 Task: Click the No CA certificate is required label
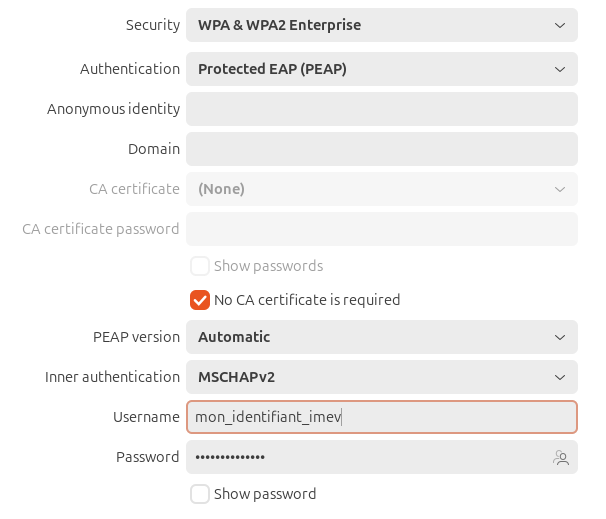[x=307, y=300]
